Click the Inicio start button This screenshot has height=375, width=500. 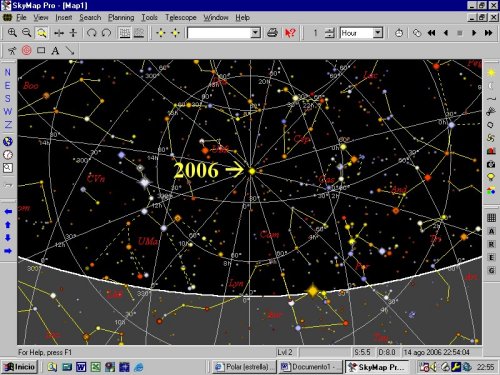[20, 367]
